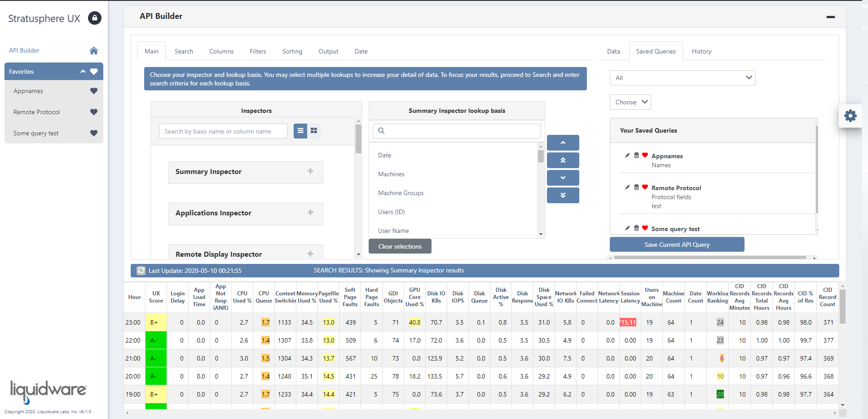The width and height of the screenshot is (868, 419).
Task: Delete the Appnames saved query
Action: click(x=636, y=155)
